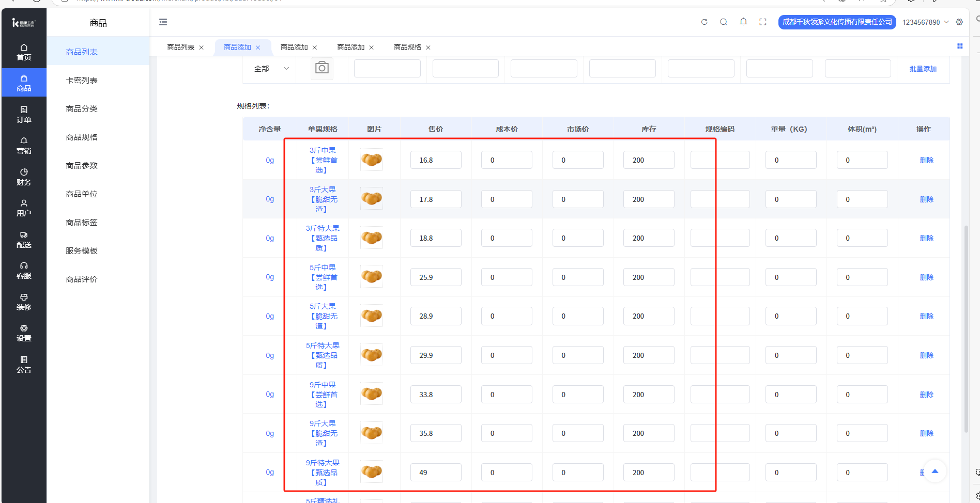Open the 订单 orders sidebar icon
The width and height of the screenshot is (980, 503).
click(x=24, y=114)
